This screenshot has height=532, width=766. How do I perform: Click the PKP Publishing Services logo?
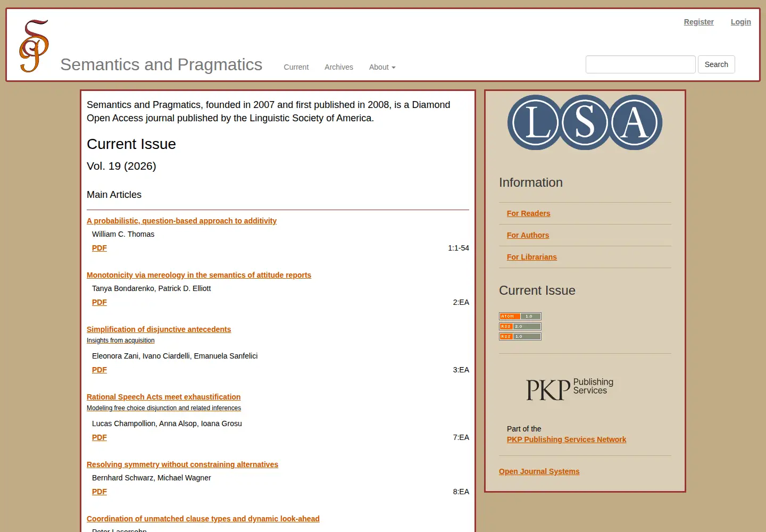click(x=569, y=389)
